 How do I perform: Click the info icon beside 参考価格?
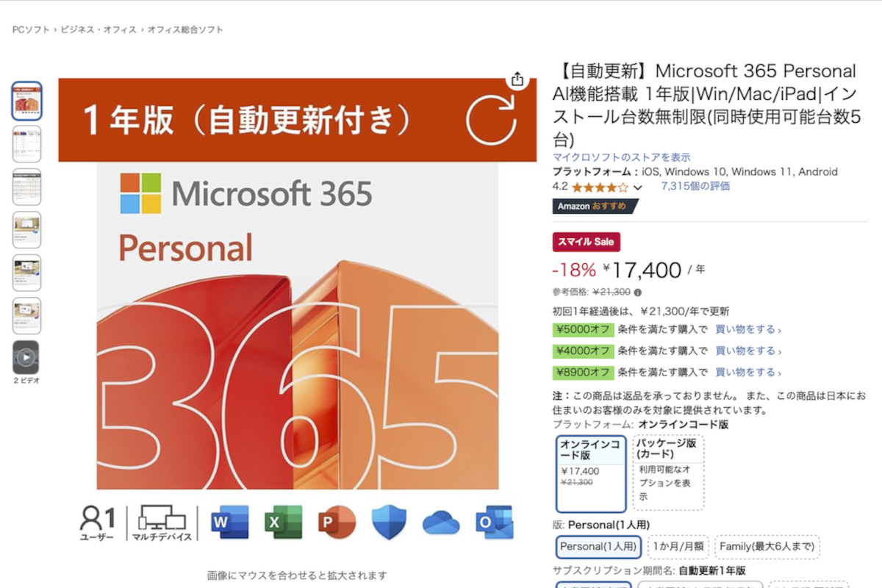coord(637,292)
